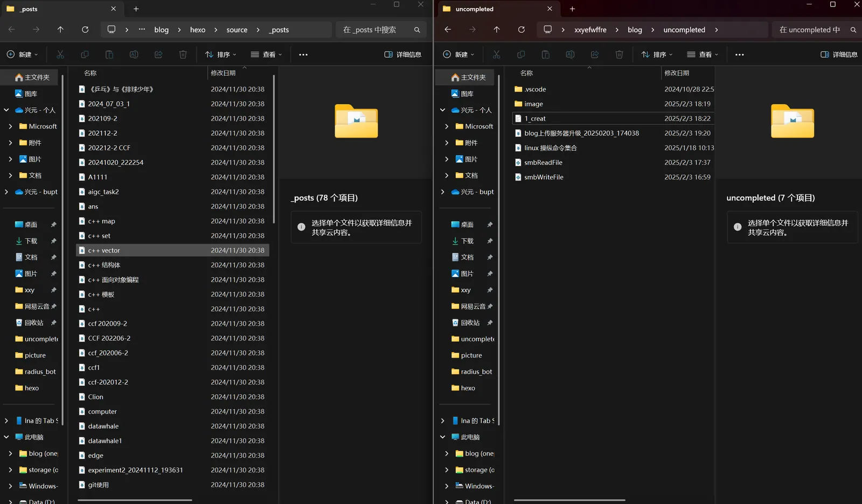Image resolution: width=862 pixels, height=504 pixels.
Task: Select the smbReadFile file in the uncompleted folder
Action: 543,163
